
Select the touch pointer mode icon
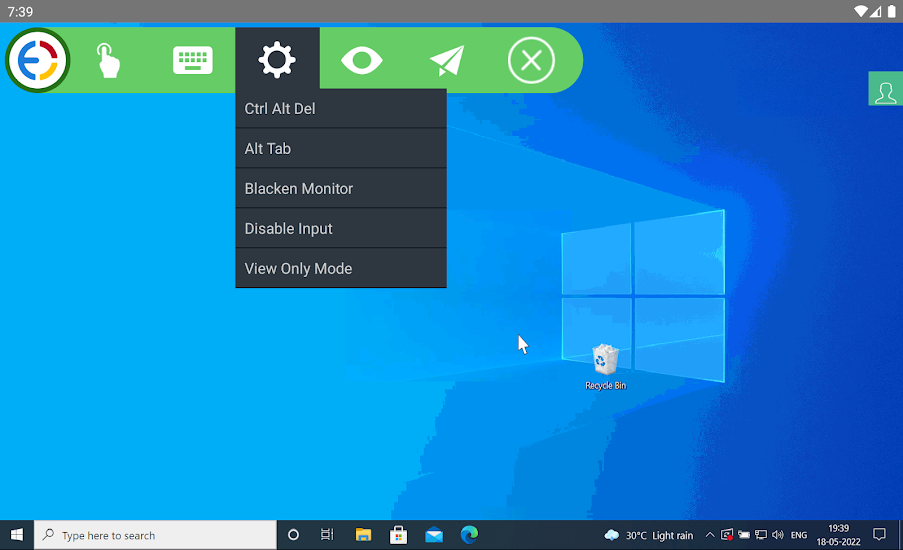click(x=108, y=60)
